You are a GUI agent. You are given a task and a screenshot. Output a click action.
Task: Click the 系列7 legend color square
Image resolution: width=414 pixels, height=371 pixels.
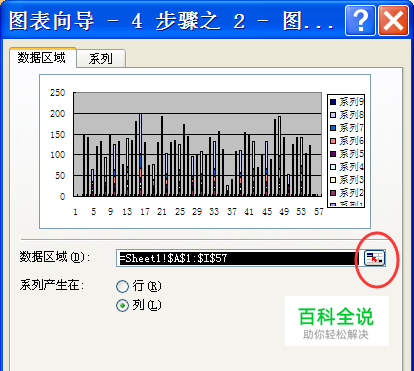[333, 128]
